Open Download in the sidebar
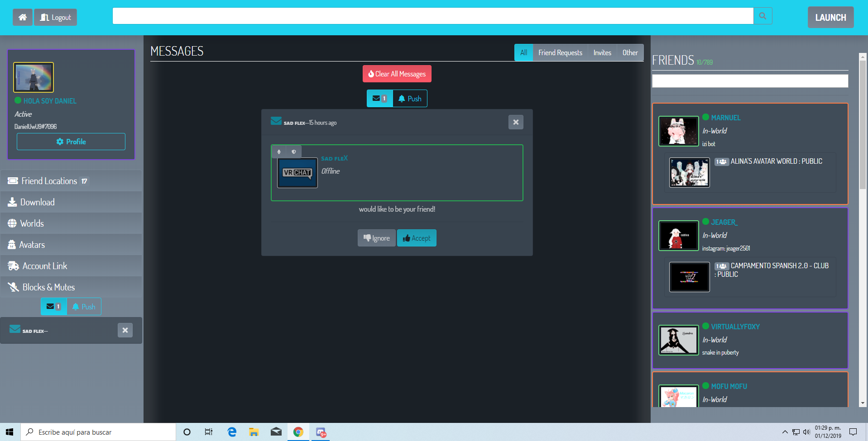 pyautogui.click(x=71, y=202)
